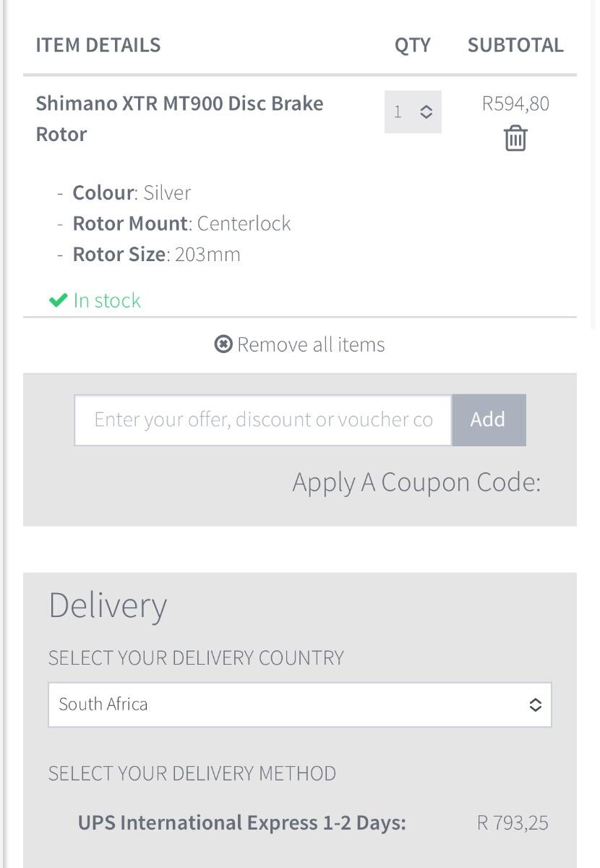Click the circled X Remove all icon
The image size is (600, 868).
[223, 344]
